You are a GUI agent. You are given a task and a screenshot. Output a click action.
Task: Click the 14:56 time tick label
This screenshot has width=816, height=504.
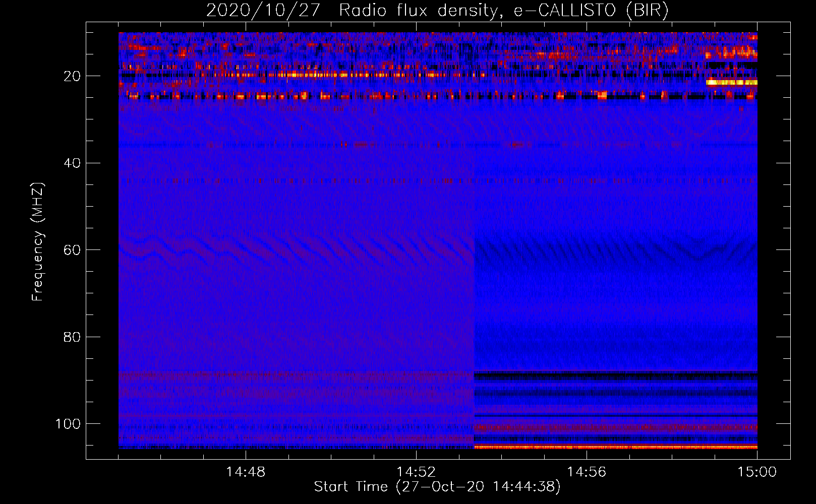[587, 472]
